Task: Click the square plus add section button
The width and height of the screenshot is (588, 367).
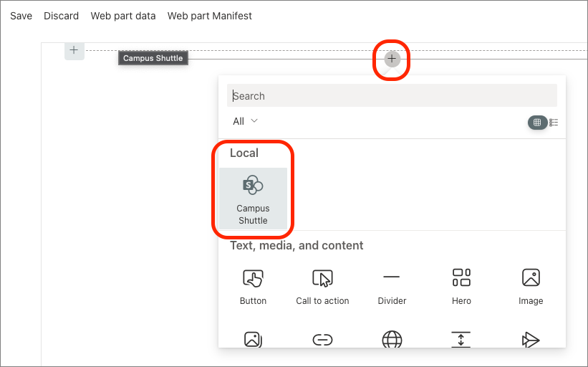Action: pyautogui.click(x=74, y=50)
